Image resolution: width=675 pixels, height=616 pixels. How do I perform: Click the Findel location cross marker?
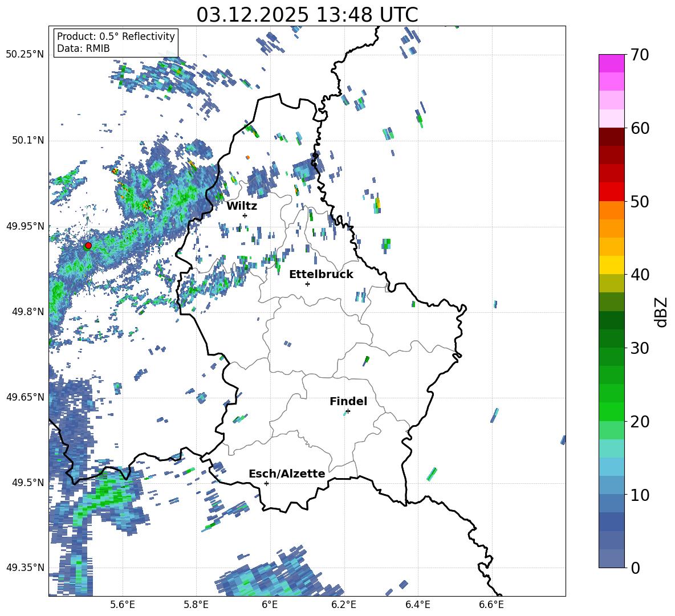pyautogui.click(x=348, y=411)
